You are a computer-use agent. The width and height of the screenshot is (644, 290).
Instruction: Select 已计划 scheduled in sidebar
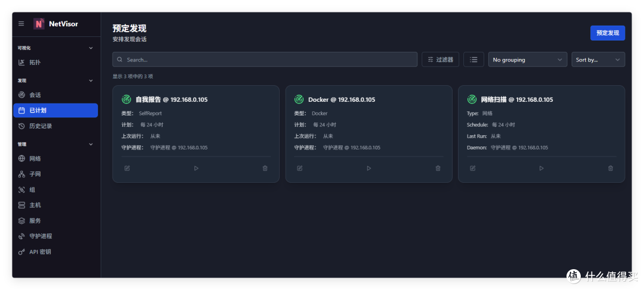tap(55, 110)
